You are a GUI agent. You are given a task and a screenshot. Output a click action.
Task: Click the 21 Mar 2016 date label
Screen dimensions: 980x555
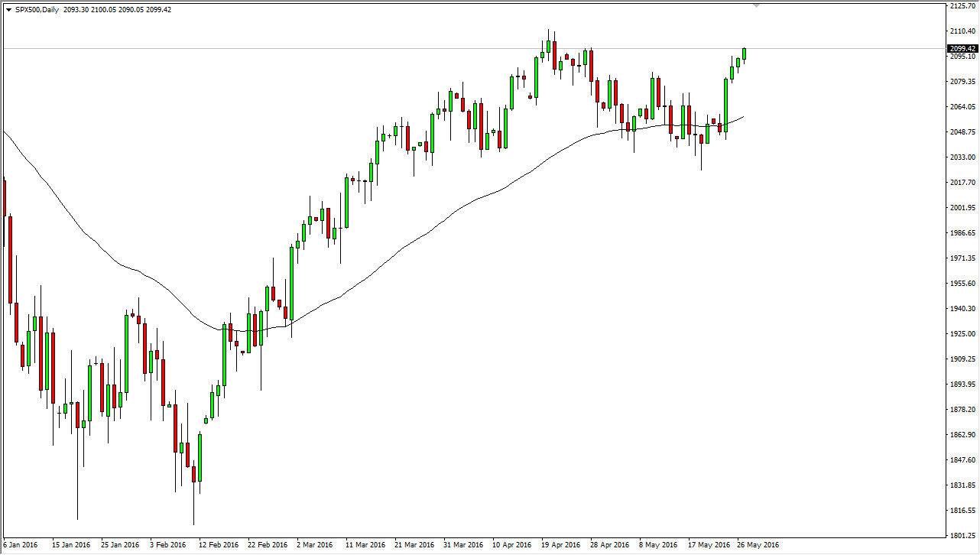414,545
